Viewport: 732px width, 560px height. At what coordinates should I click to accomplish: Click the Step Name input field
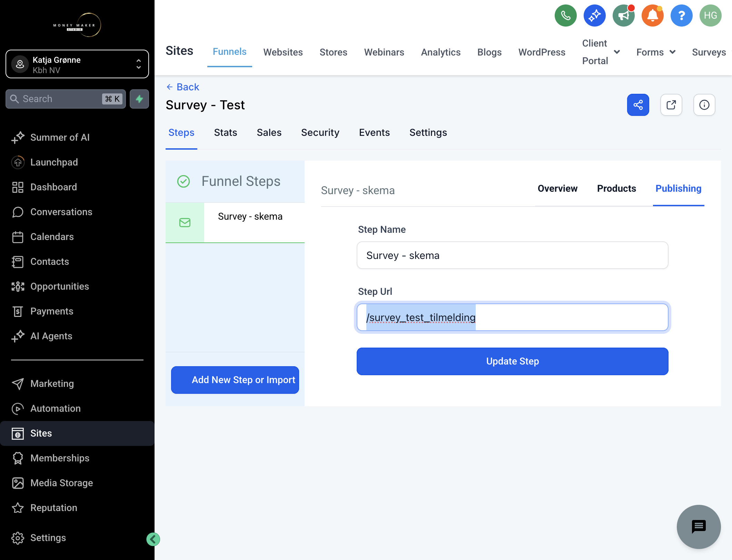[512, 255]
